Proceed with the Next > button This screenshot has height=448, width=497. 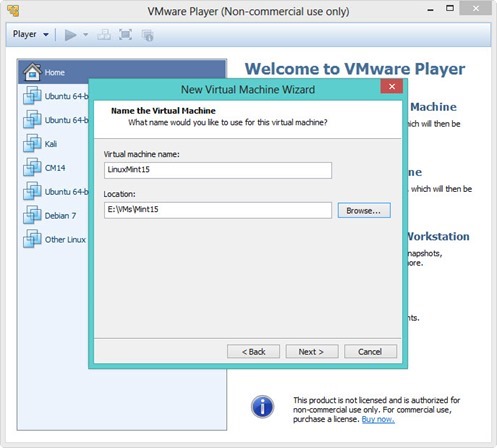point(312,351)
